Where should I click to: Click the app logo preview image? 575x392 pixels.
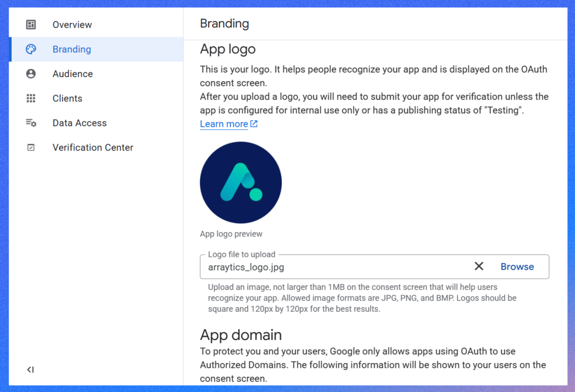click(241, 182)
